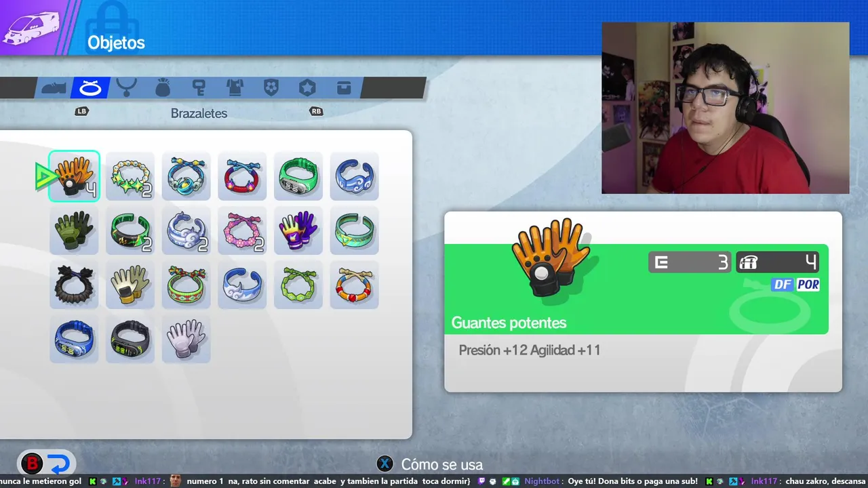The image size is (868, 488).
Task: Click the large gloves preview image
Action: point(551,256)
